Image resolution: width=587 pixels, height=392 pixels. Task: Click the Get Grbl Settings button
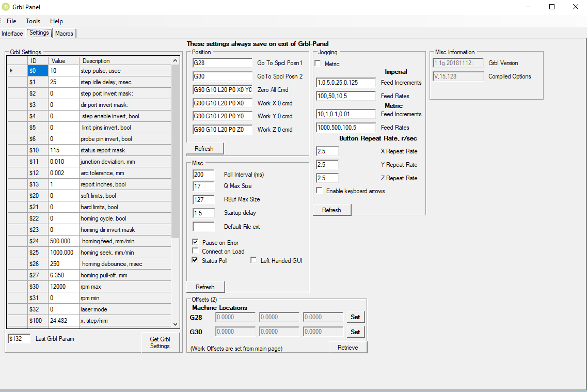(161, 342)
